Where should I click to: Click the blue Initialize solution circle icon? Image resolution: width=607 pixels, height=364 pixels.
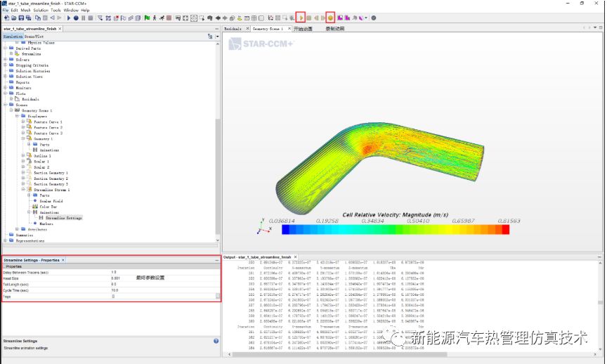(x=76, y=18)
